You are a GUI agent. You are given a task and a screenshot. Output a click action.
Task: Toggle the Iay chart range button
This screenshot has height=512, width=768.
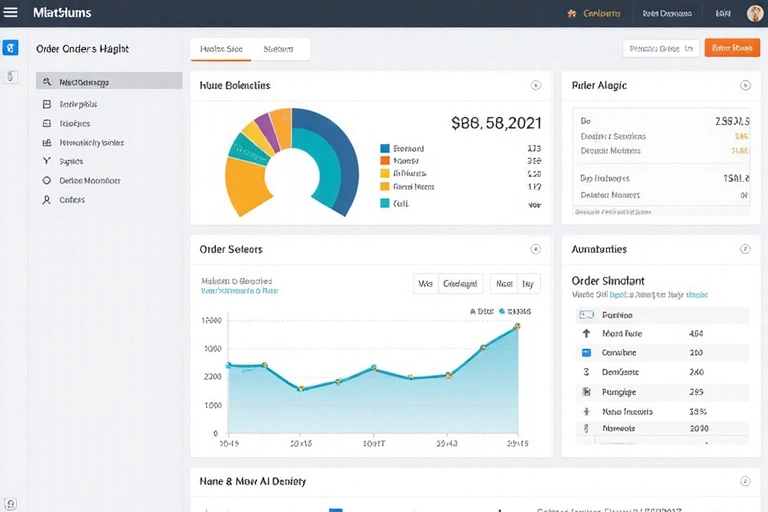click(528, 284)
